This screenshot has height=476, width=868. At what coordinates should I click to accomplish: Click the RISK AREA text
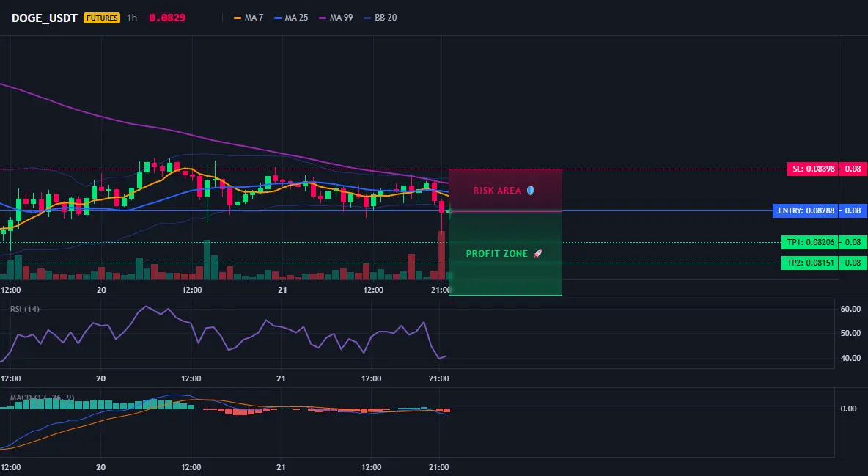pyautogui.click(x=497, y=191)
